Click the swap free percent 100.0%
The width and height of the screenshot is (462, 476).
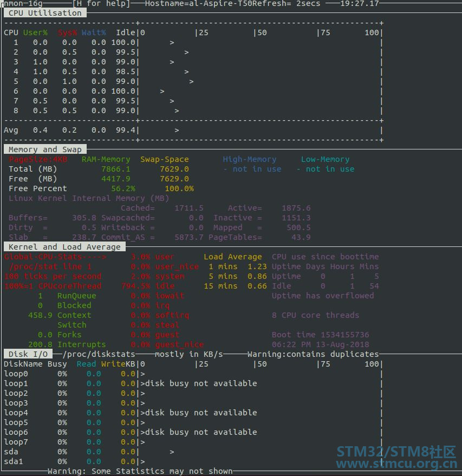click(179, 188)
